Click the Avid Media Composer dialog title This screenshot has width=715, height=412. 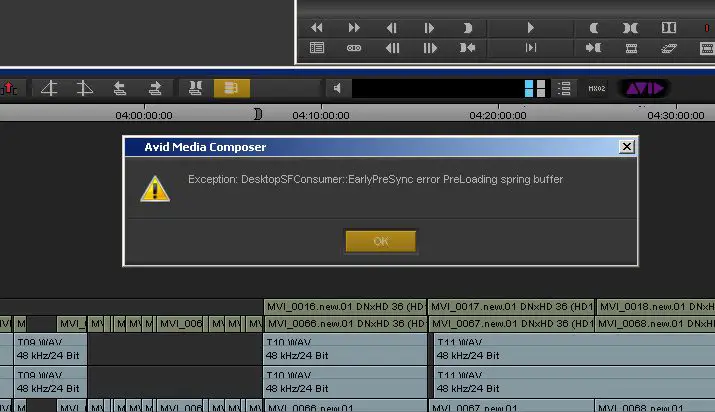[205, 147]
